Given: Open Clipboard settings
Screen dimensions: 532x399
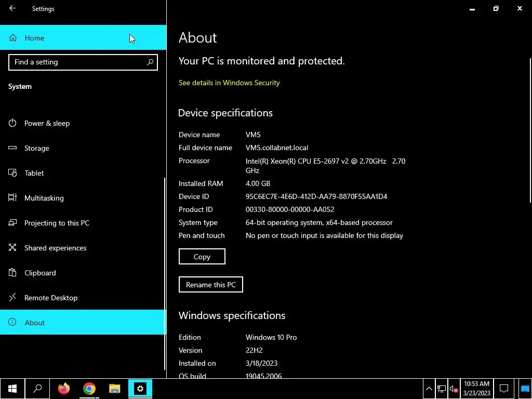Looking at the screenshot, I should coord(83,273).
